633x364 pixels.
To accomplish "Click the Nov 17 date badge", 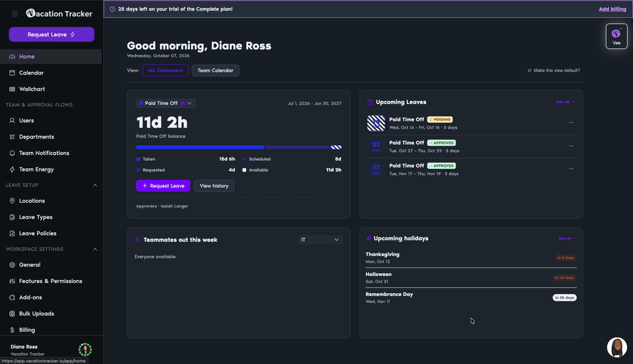I will click(376, 169).
